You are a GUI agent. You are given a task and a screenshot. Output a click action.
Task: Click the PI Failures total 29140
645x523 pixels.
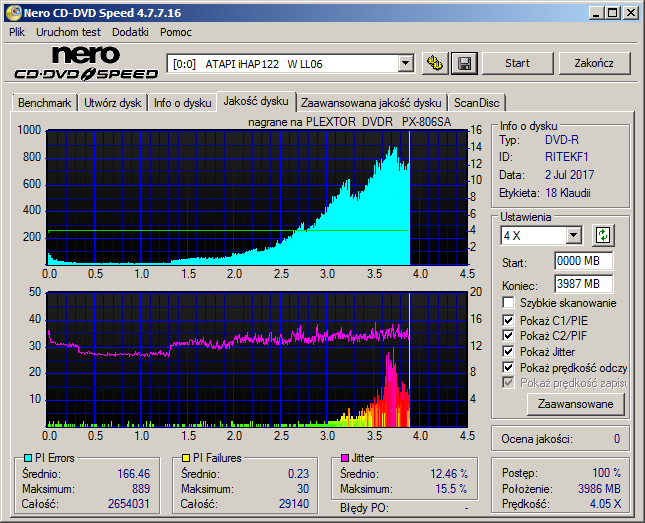294,504
